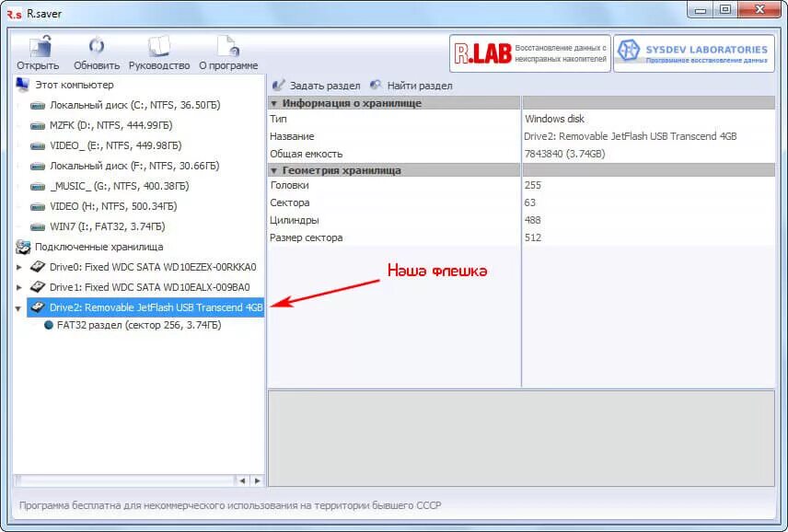The width and height of the screenshot is (788, 532).
Task: Click the Найти раздел button label
Action: (420, 86)
